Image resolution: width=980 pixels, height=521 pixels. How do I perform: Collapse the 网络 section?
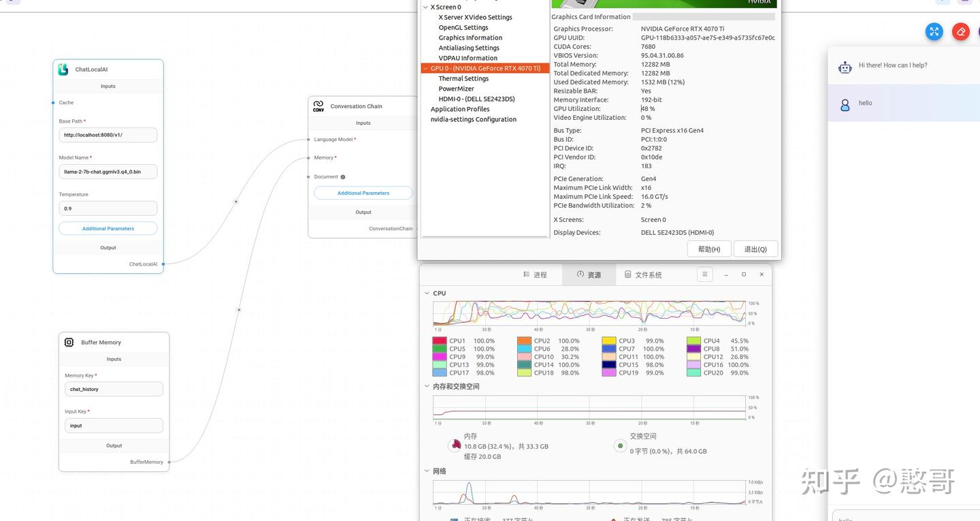(427, 471)
